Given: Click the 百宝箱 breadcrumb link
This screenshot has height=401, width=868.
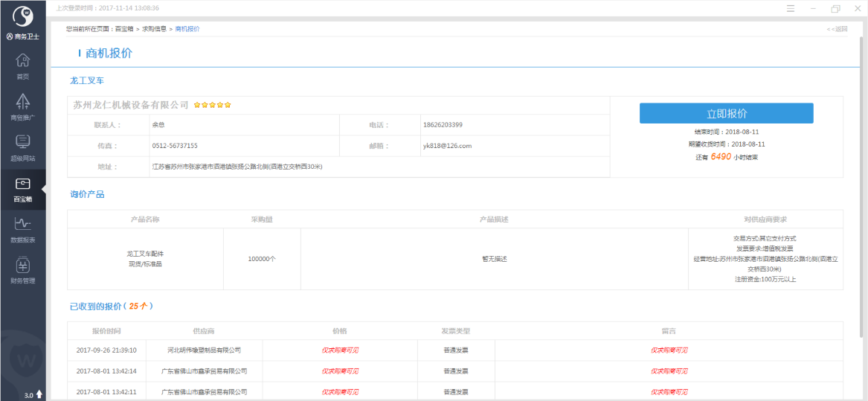Looking at the screenshot, I should [124, 29].
